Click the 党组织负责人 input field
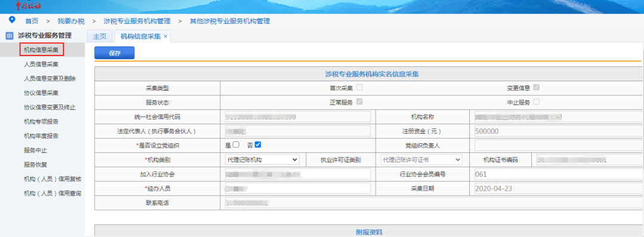Viewport: 644px width, 237px height. click(x=559, y=146)
